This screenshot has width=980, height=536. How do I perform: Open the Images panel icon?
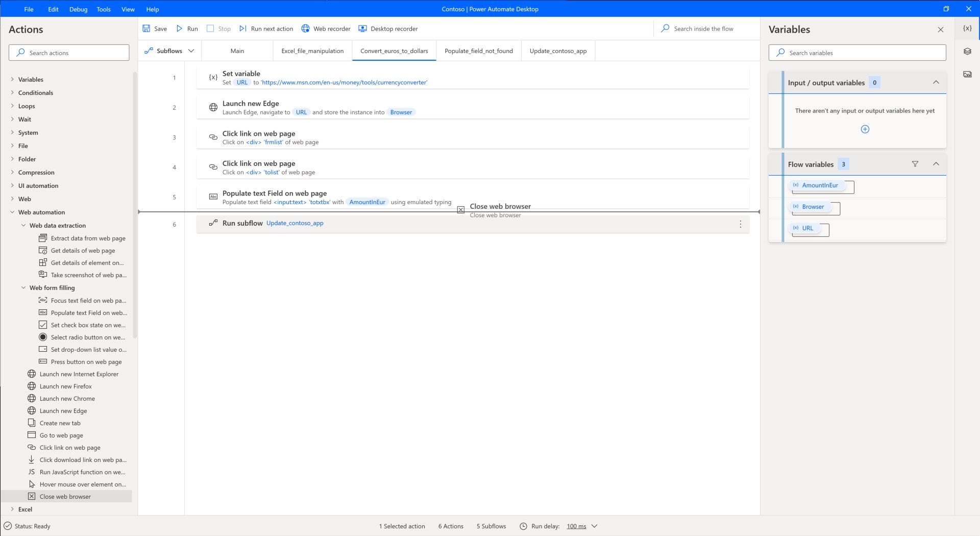click(x=967, y=74)
